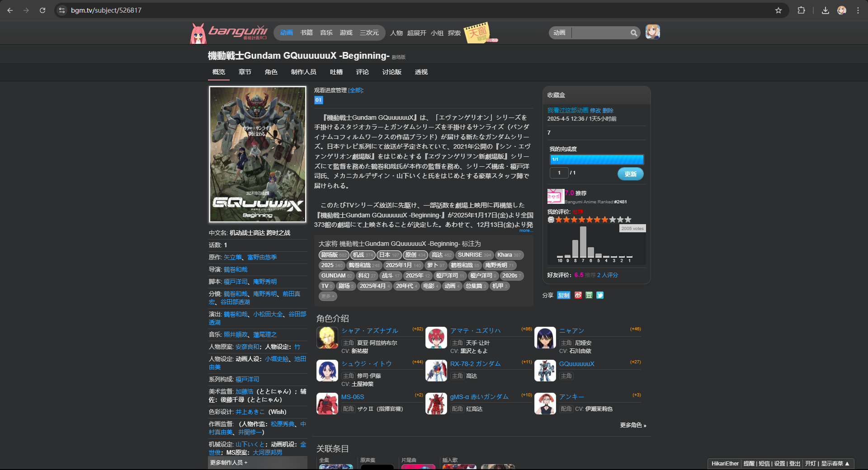Viewport: 868px width, 470px height.
Task: Open the 天窗 yellow note icon
Action: (477, 33)
